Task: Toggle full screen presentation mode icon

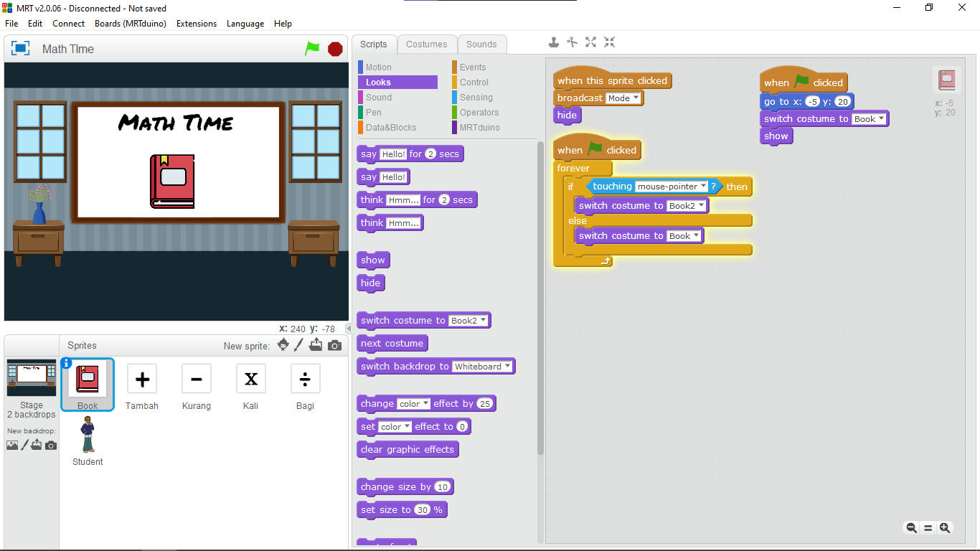Action: pos(21,49)
